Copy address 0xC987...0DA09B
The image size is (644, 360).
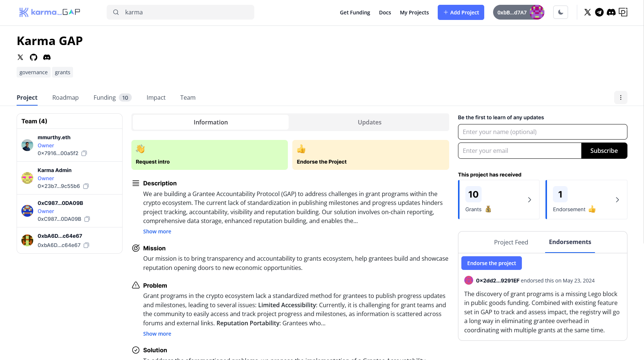point(87,219)
